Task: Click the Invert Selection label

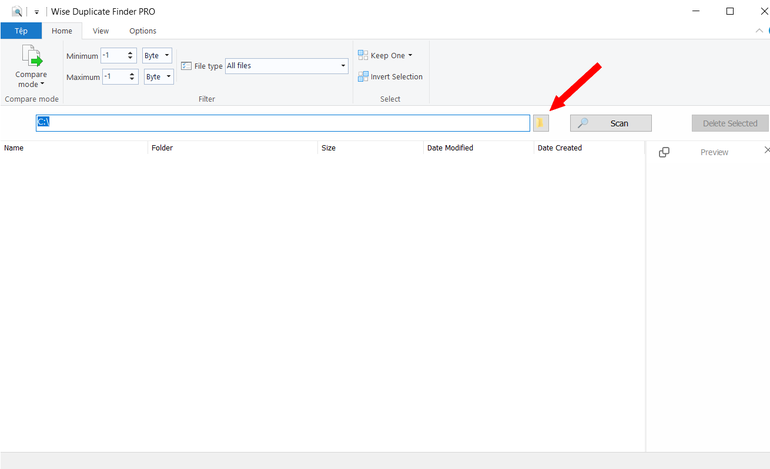Action: coord(397,77)
